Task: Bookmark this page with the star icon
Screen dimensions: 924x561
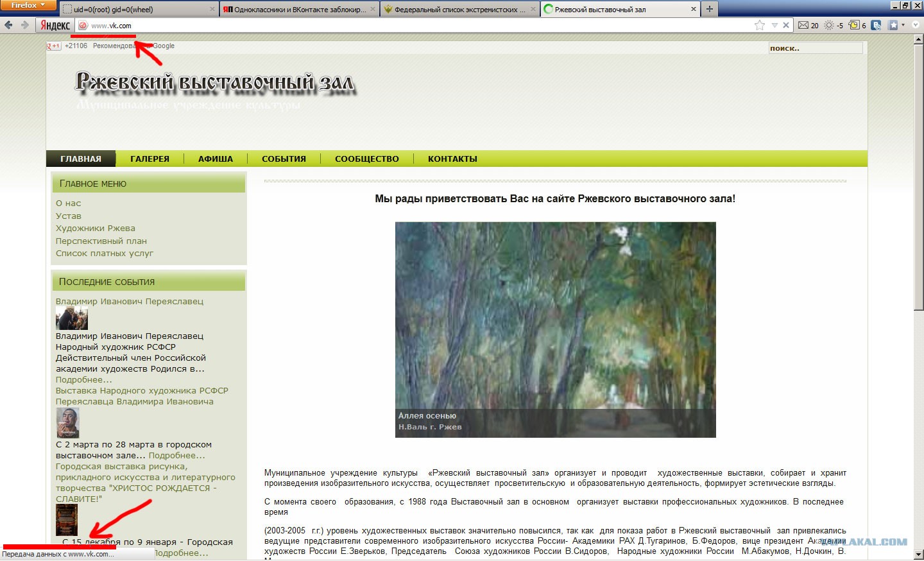Action: pos(760,26)
